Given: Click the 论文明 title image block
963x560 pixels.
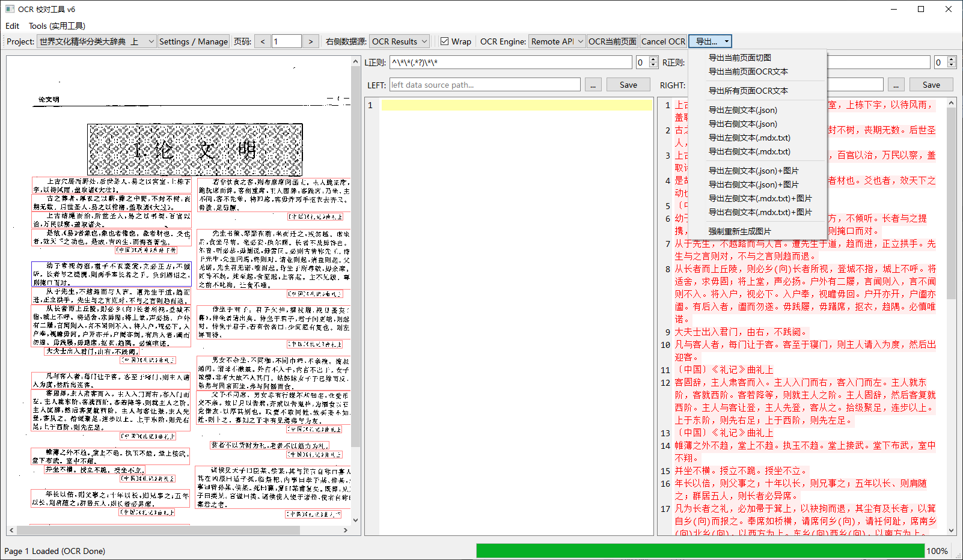Looking at the screenshot, I should pos(195,150).
